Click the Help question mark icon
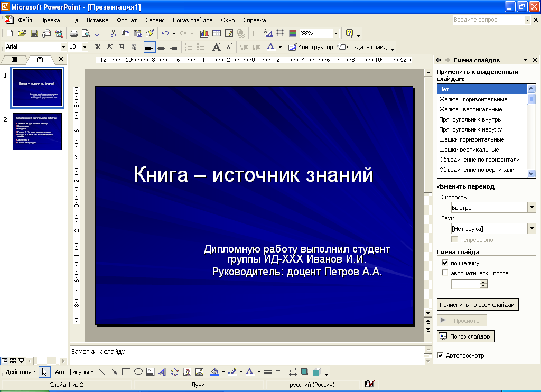This screenshot has height=392, width=541. click(350, 33)
